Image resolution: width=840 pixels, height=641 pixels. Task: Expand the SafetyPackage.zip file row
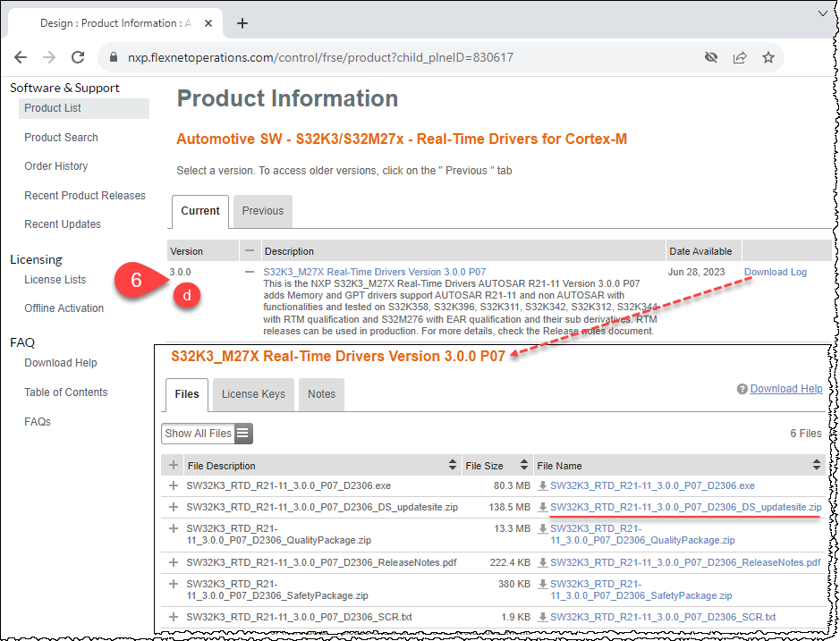click(x=173, y=584)
